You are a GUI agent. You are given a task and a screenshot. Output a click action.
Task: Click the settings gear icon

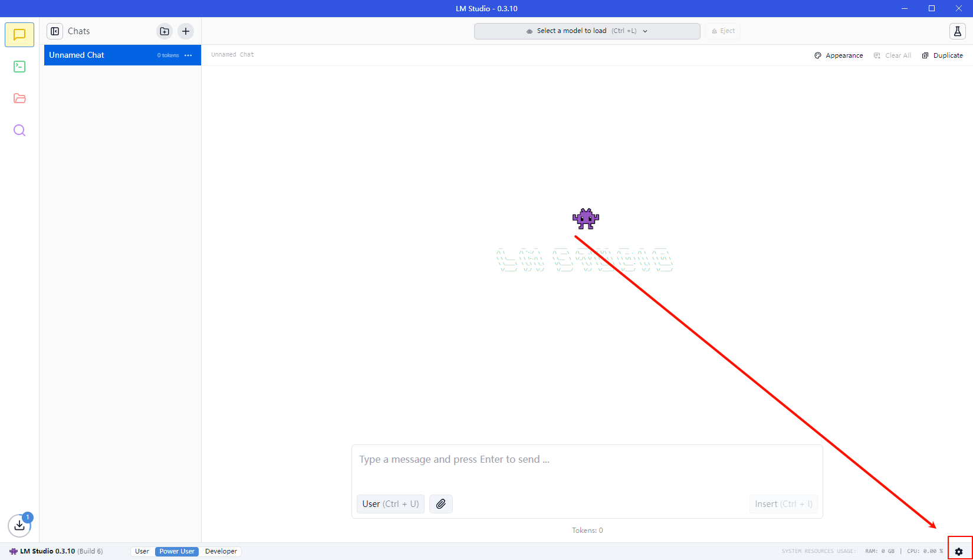[959, 552]
